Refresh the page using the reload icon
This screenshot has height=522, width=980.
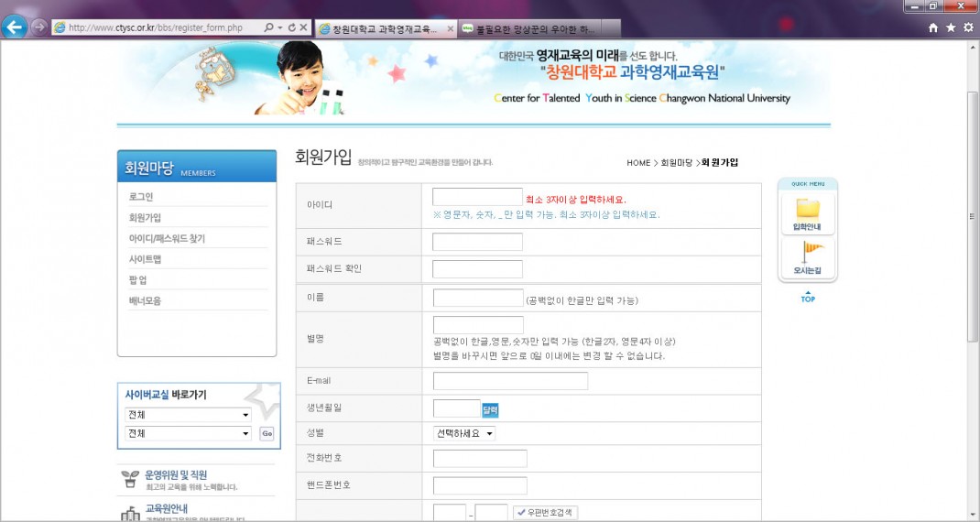click(x=291, y=28)
